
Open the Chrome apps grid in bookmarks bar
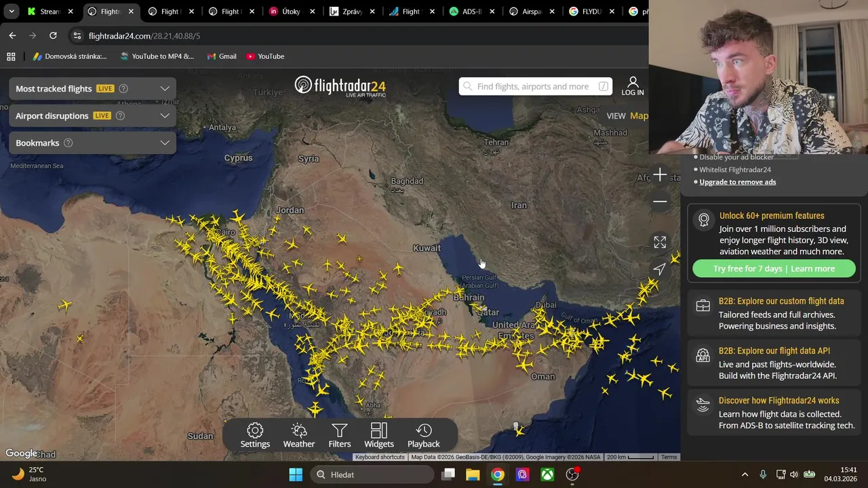click(x=11, y=56)
